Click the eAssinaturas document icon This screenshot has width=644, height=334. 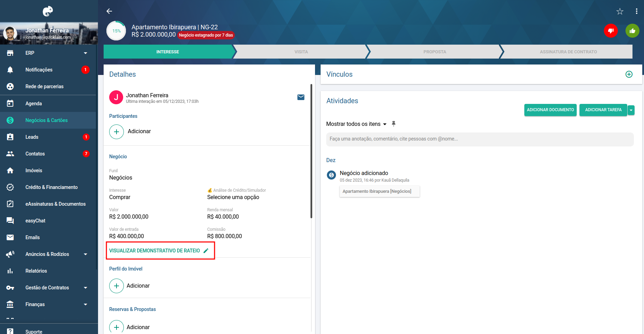point(10,204)
